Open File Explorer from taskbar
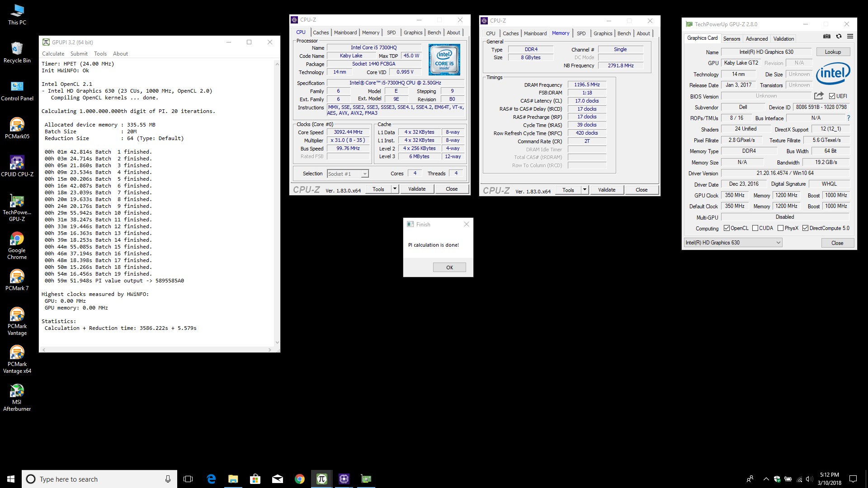The image size is (868, 488). [x=233, y=479]
